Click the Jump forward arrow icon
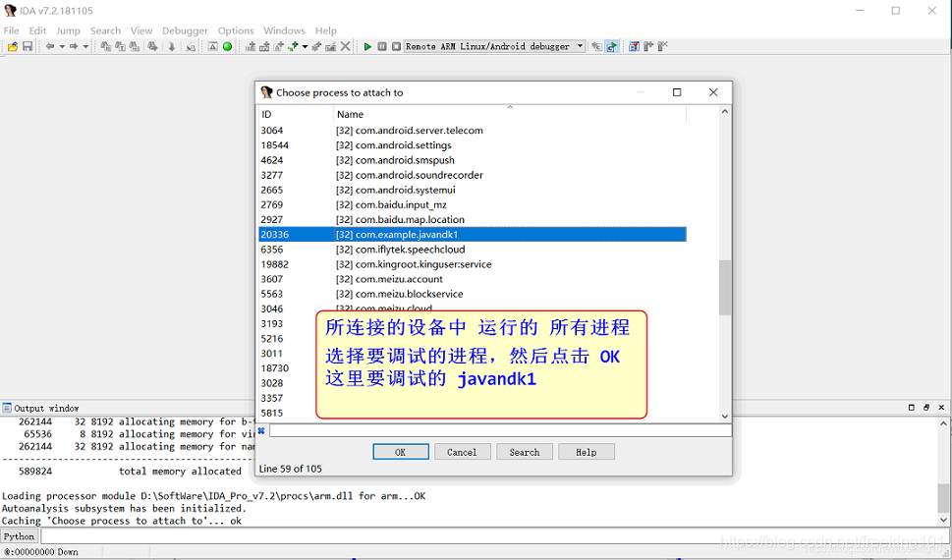Viewport: 952px width, 560px height. click(74, 46)
